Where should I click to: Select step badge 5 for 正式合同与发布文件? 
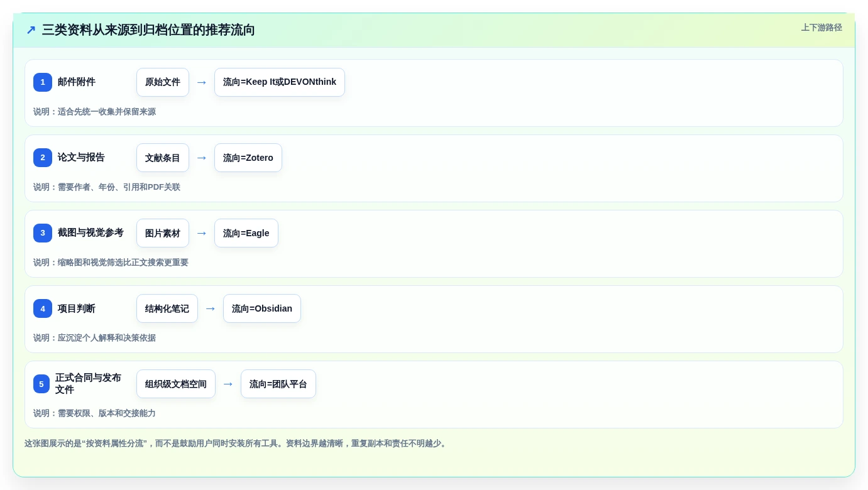click(x=41, y=384)
